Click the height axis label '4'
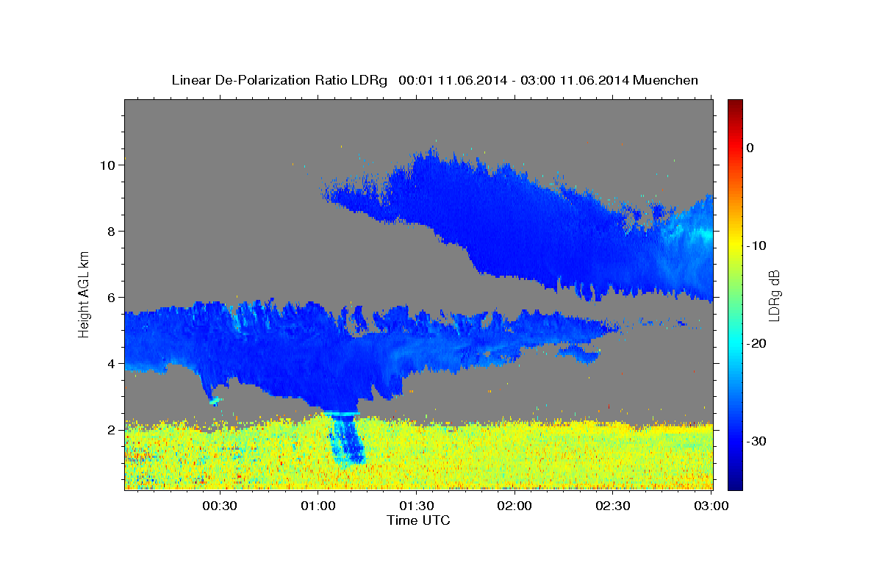This screenshot has width=882, height=588. pyautogui.click(x=110, y=364)
